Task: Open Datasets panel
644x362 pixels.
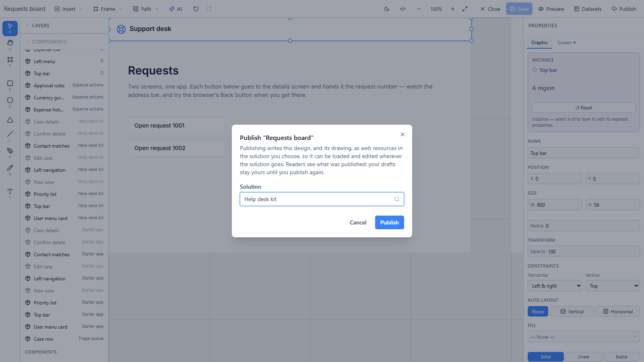Action: (x=588, y=9)
